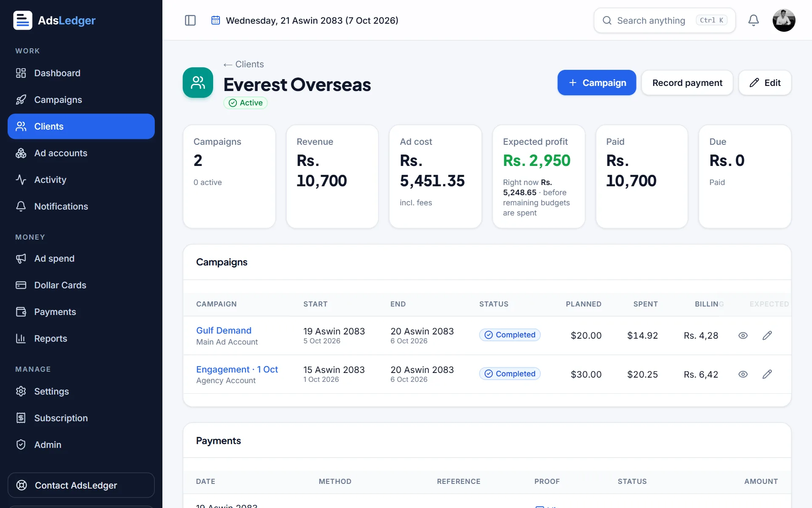The image size is (812, 508).
Task: Click the Everest Overseas client icon
Action: coord(198,83)
